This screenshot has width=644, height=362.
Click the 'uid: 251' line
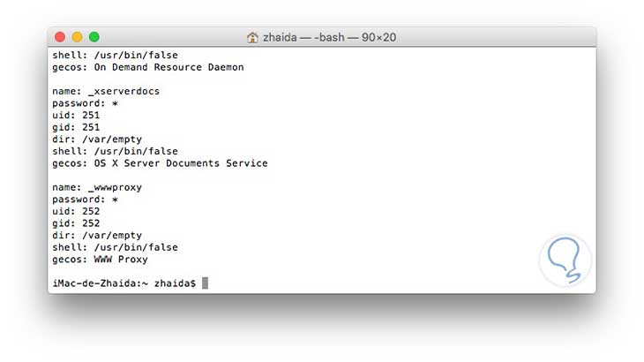pyautogui.click(x=76, y=115)
